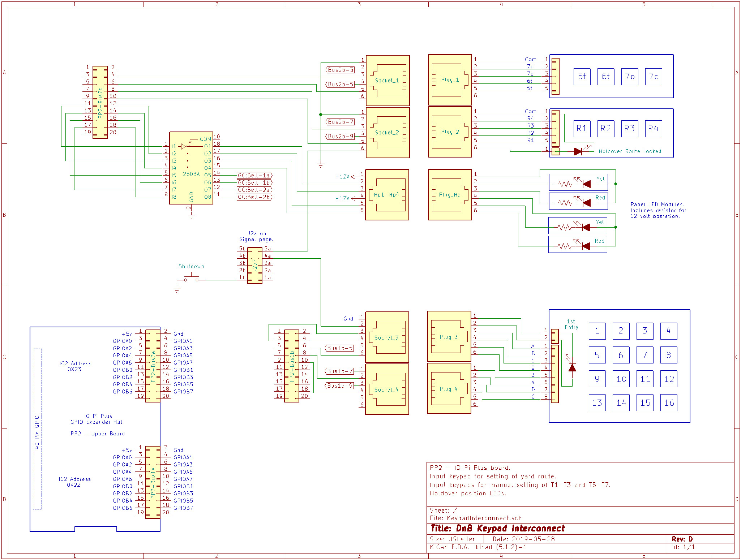Click the 'Date: 2019-05-28' field
This screenshot has width=741, height=560.
pyautogui.click(x=524, y=539)
